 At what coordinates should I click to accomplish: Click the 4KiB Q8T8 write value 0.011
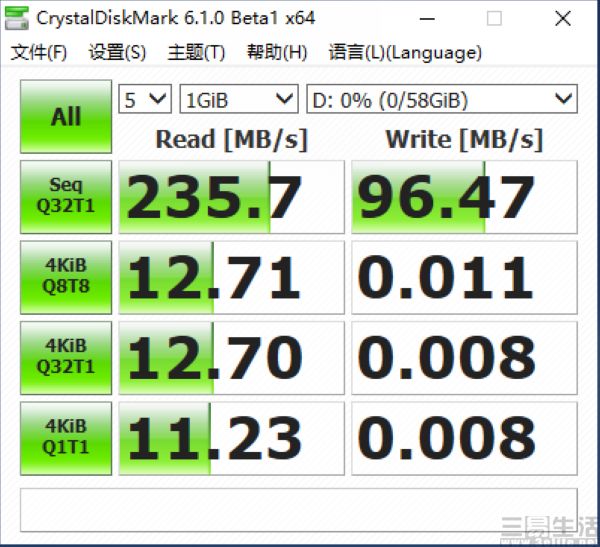click(x=464, y=277)
